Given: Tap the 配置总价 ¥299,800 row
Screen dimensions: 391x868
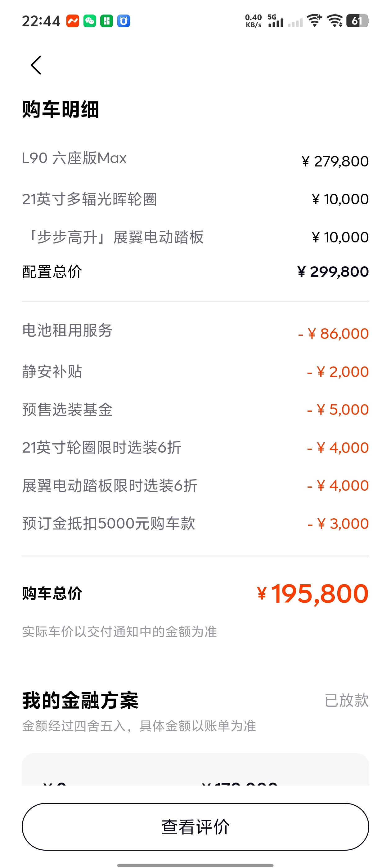Looking at the screenshot, I should [195, 272].
